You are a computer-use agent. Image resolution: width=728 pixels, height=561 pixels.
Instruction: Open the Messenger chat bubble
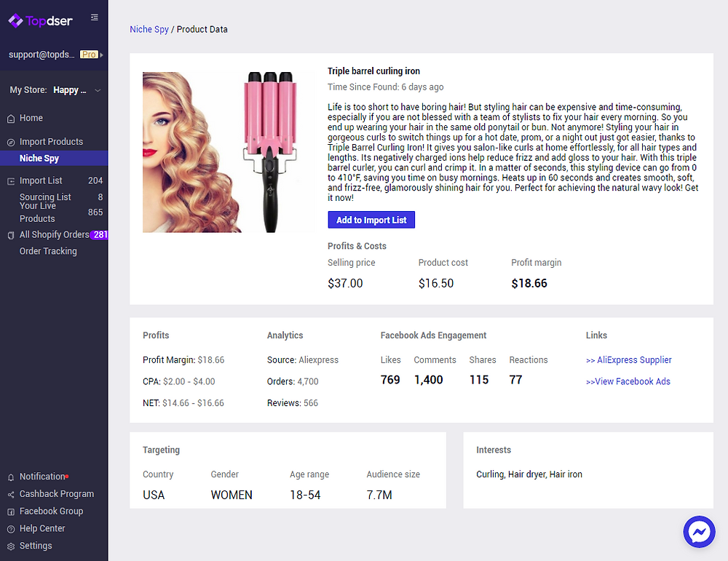tap(699, 532)
